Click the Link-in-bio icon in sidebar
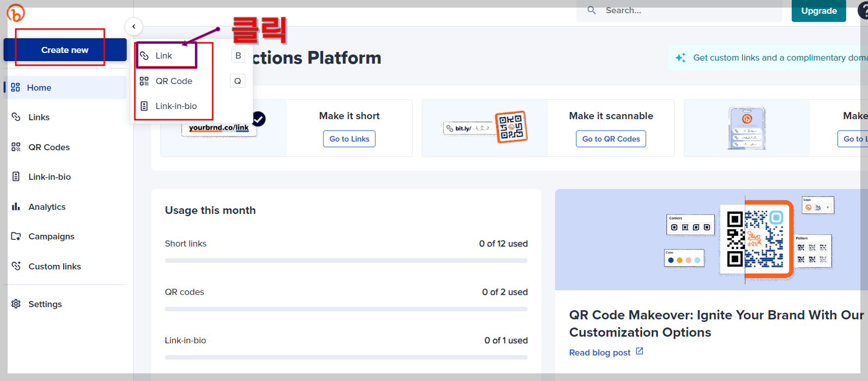This screenshot has height=381, width=868. [16, 176]
